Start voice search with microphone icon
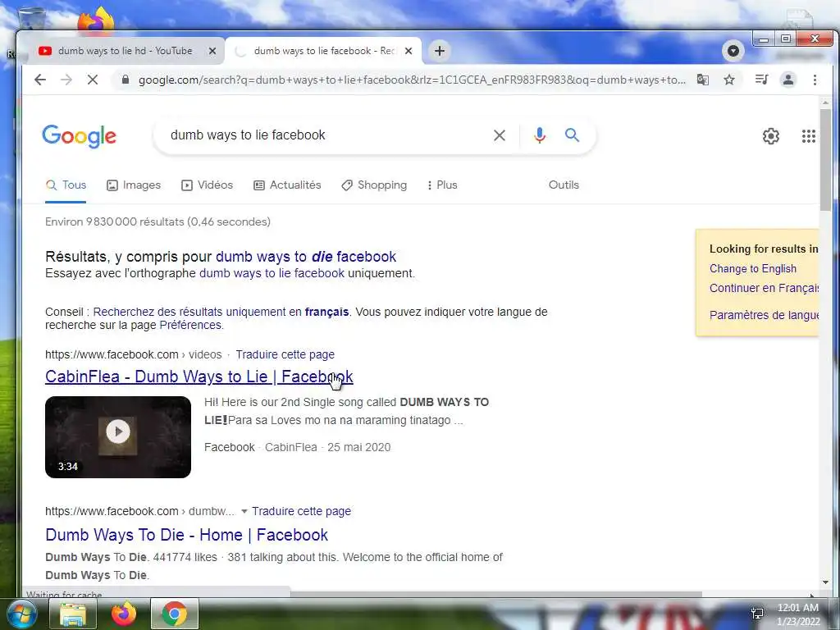Screen dimensions: 840x630 point(540,135)
